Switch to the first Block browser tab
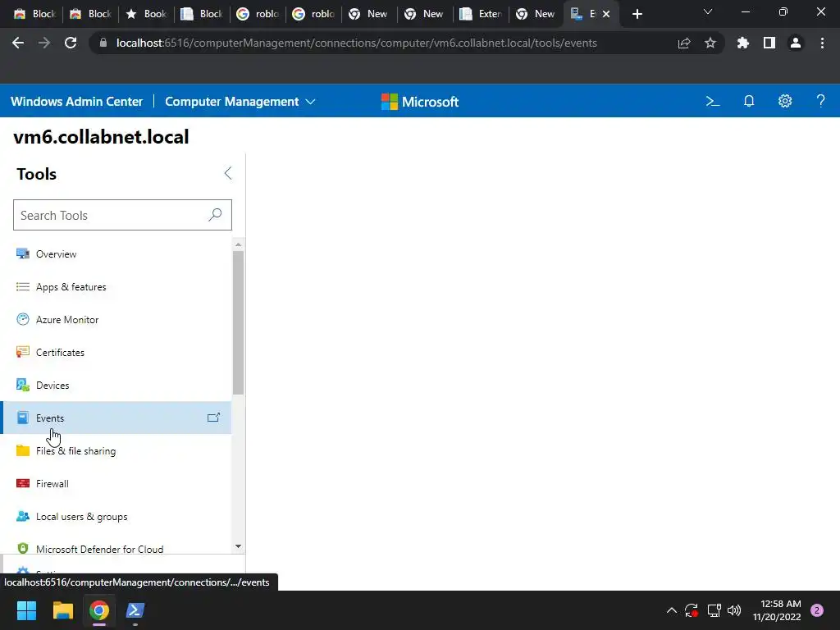The height and width of the screenshot is (630, 840). (x=34, y=14)
